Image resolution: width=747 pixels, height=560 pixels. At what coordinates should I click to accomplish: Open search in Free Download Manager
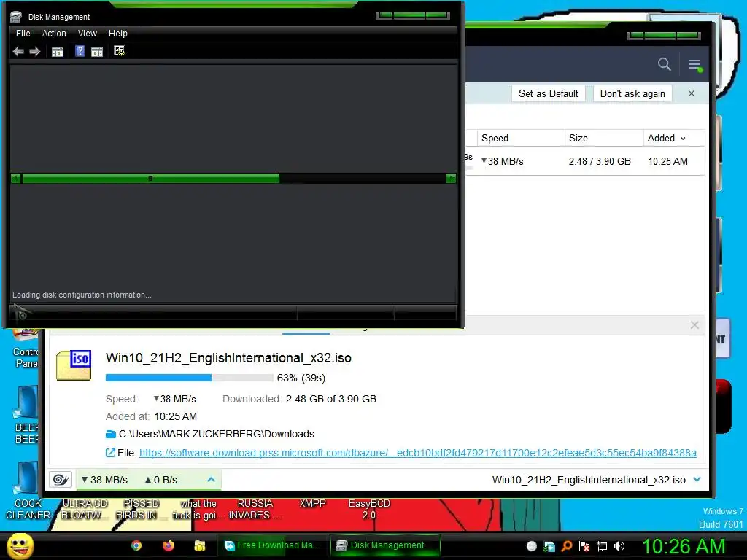[x=664, y=64]
